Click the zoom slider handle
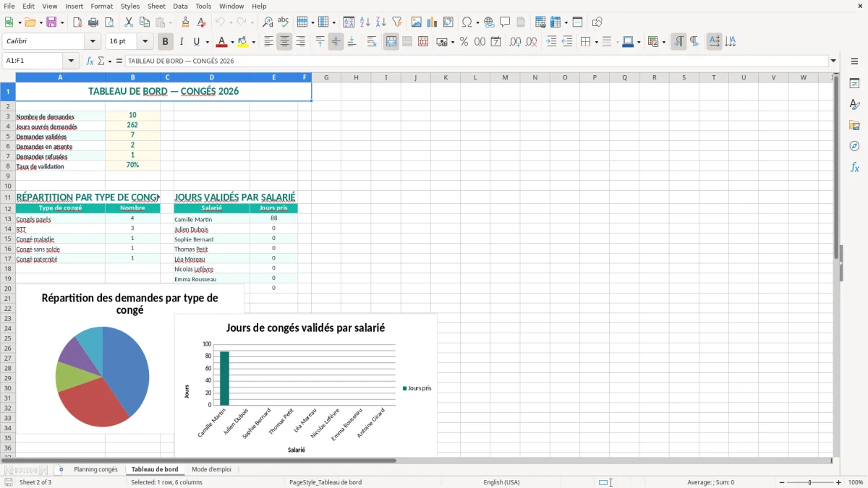The image size is (868, 488). tap(810, 482)
